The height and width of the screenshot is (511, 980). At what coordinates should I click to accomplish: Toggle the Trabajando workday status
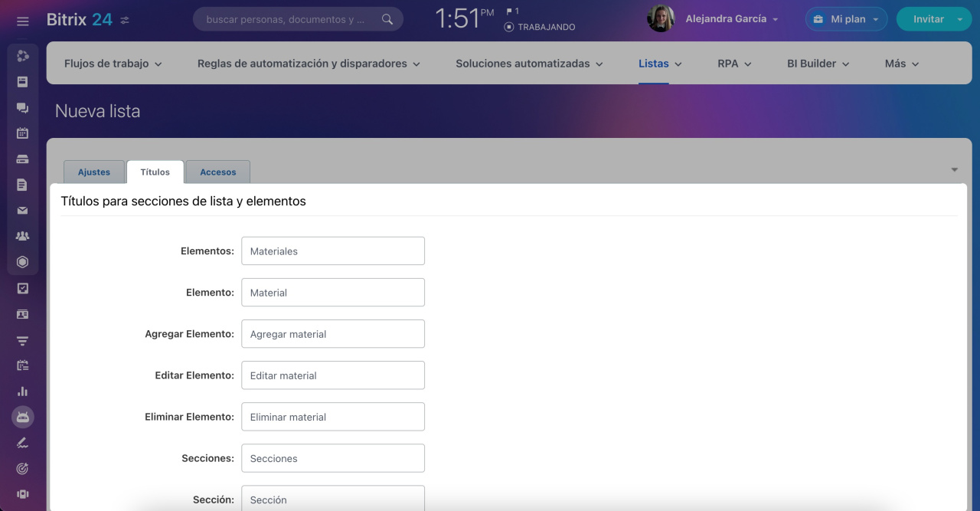tap(540, 27)
